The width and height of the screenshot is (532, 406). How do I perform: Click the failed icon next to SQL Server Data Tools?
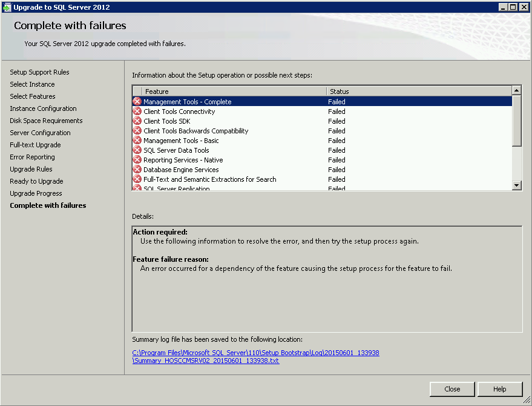click(137, 150)
